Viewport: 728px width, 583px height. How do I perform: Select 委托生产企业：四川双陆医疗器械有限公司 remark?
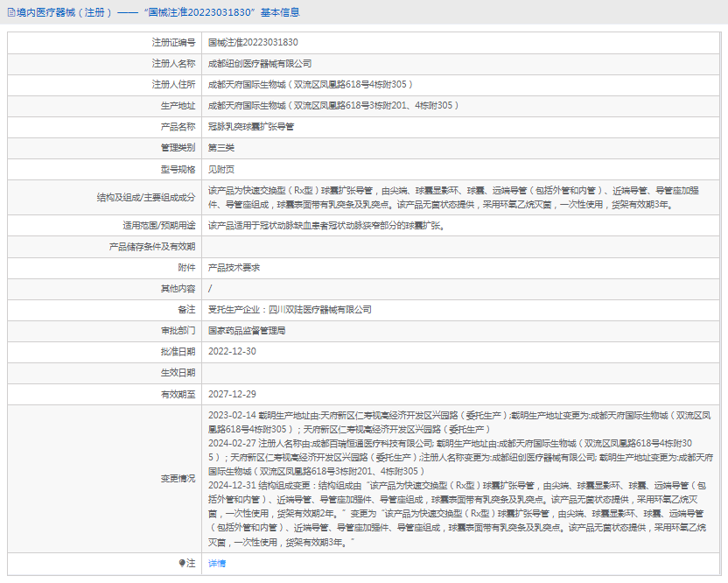290,310
